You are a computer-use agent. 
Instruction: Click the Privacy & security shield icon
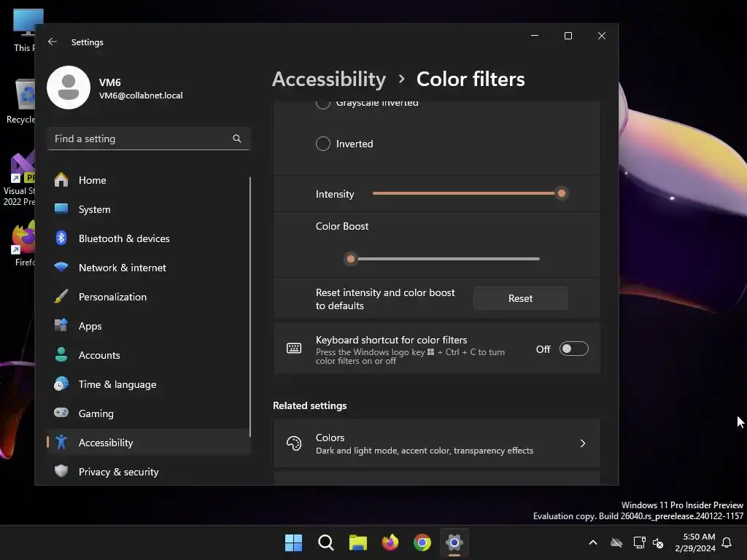click(x=61, y=472)
